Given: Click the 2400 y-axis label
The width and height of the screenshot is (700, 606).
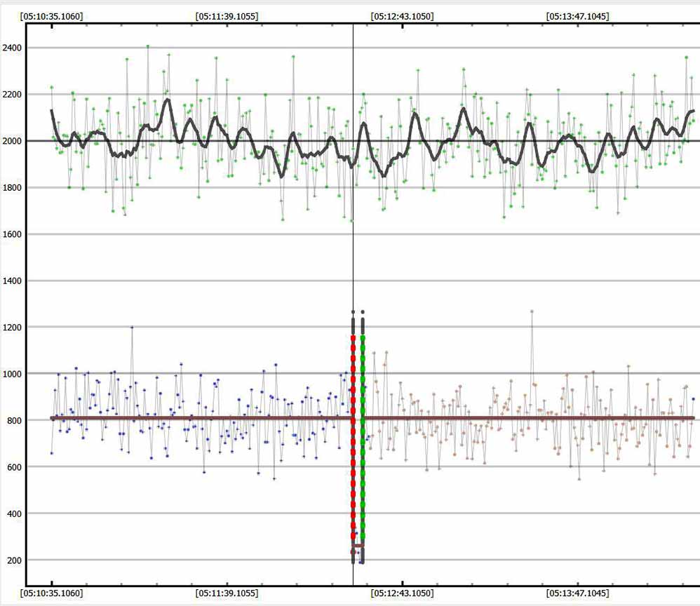Looking at the screenshot, I should click(x=12, y=48).
